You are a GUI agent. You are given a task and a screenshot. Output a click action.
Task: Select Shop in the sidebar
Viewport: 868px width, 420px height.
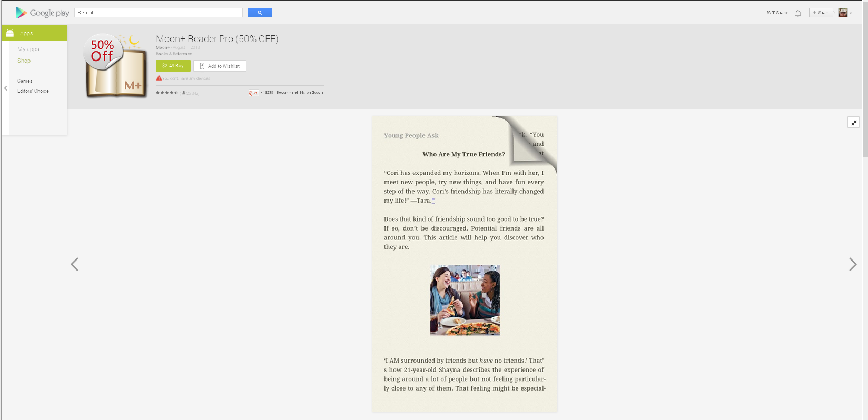24,61
